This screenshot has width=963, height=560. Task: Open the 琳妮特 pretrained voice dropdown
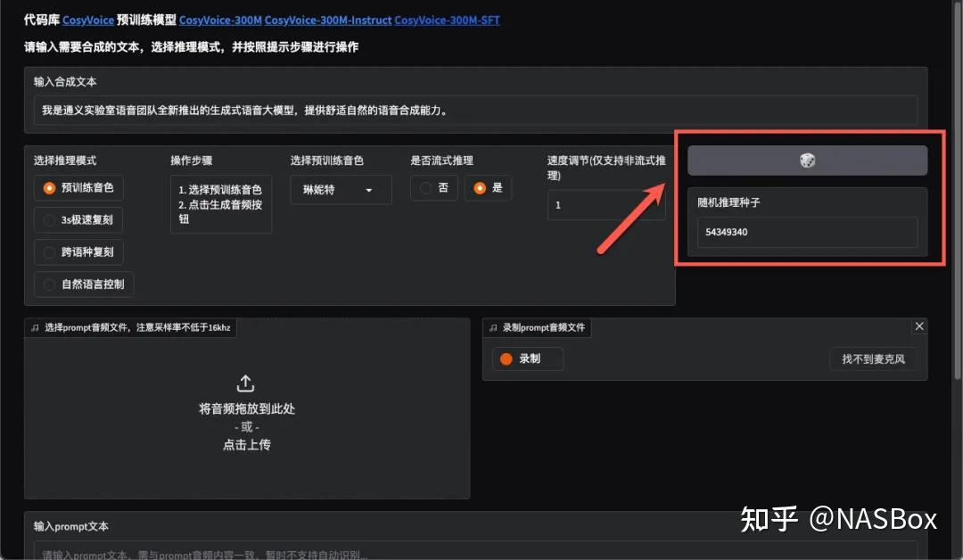click(x=341, y=190)
